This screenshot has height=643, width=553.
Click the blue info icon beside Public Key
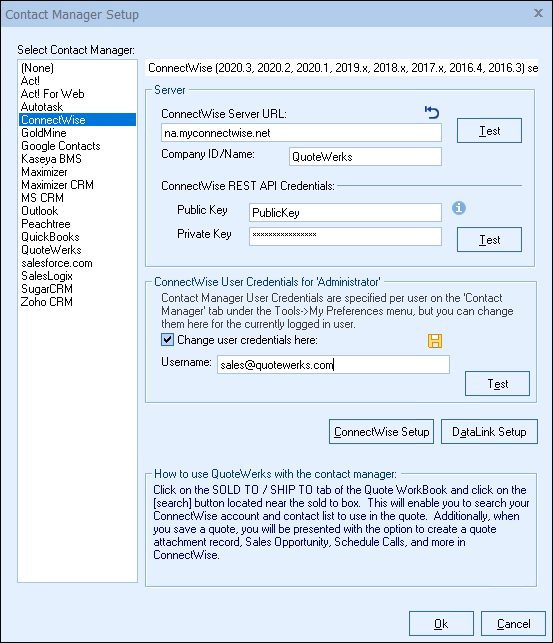459,208
